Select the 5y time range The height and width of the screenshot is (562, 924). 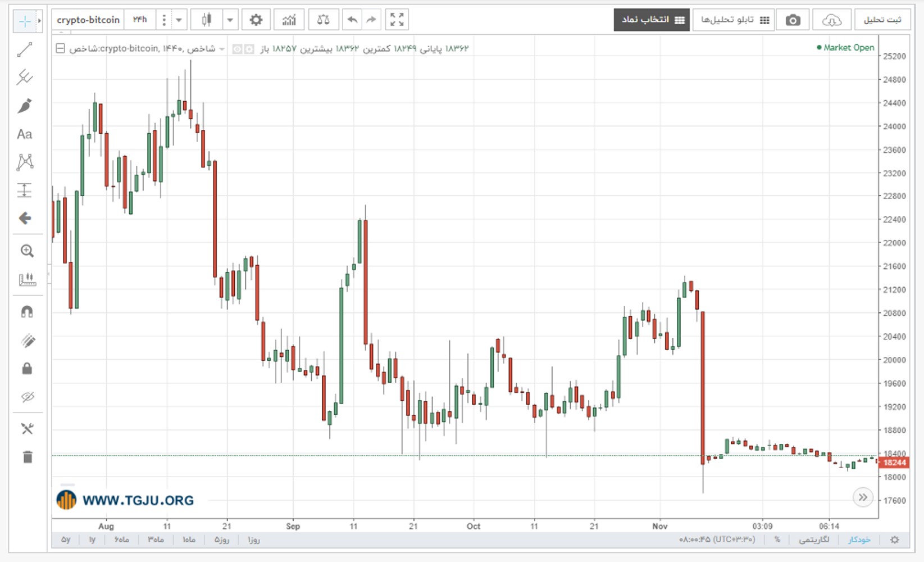(66, 540)
